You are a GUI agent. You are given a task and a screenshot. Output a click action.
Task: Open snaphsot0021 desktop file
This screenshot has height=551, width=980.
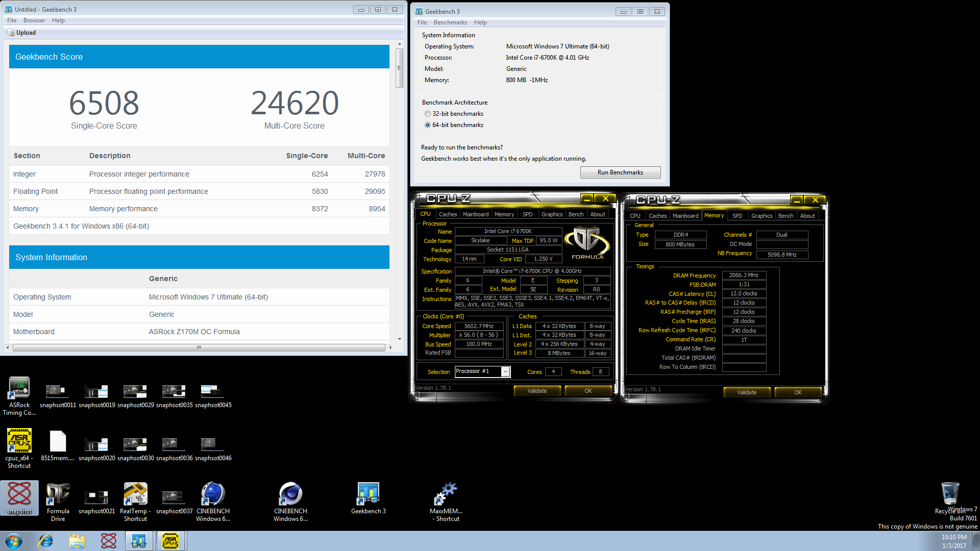(96, 503)
